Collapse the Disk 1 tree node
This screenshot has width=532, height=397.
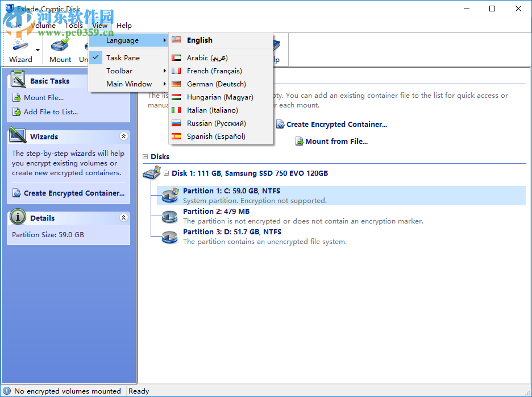(166, 173)
